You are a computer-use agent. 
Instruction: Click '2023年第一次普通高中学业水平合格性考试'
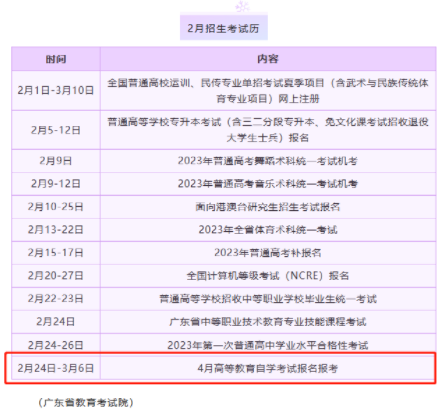tap(268, 345)
